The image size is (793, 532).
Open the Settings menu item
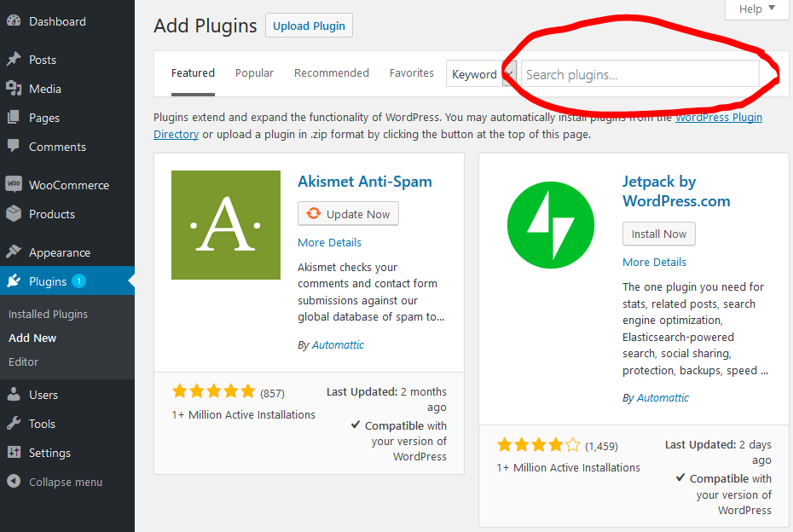pos(67,453)
